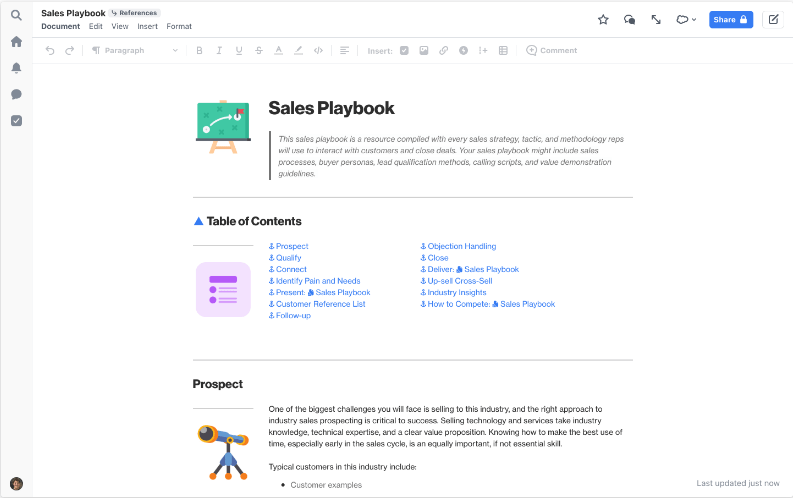Open the Edit menu
This screenshot has width=793, height=498.
click(96, 26)
